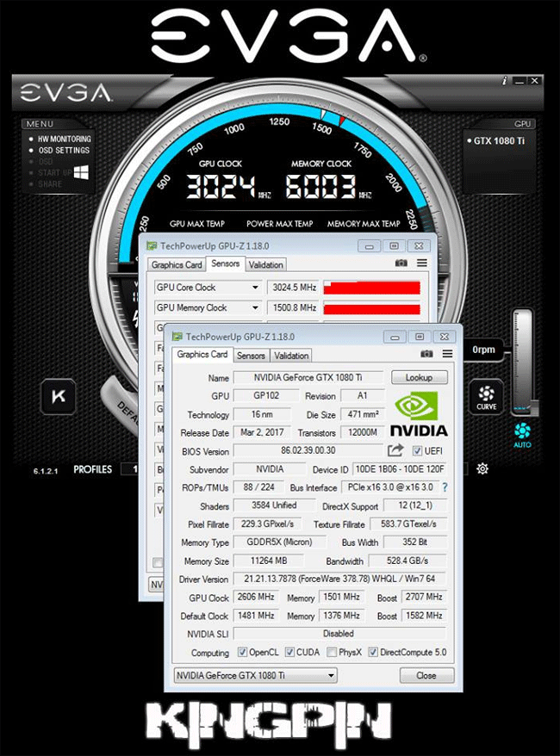Click the GPU Core Clock red graph

(371, 288)
